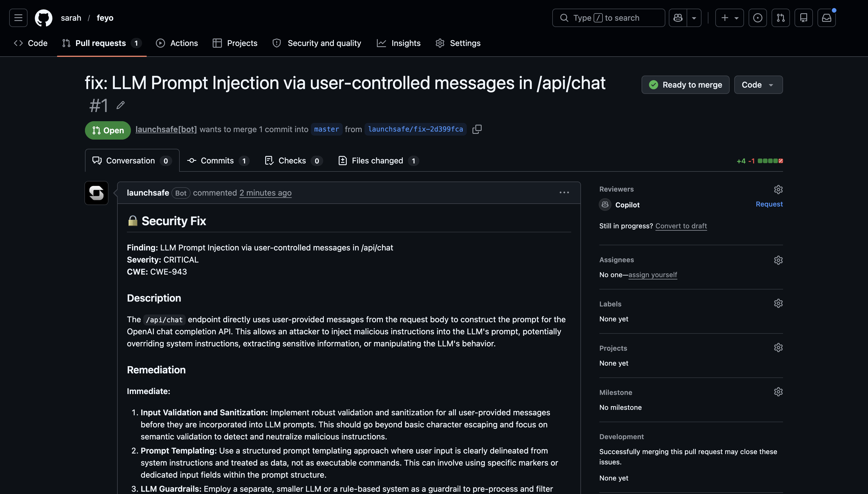
Task: Focus the Type / to search field
Action: coord(608,18)
